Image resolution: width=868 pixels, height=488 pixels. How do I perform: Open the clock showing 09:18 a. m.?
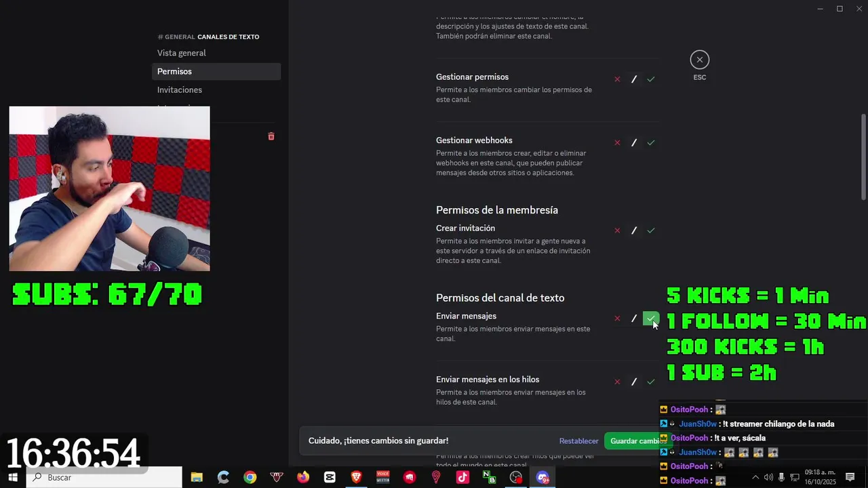click(821, 477)
